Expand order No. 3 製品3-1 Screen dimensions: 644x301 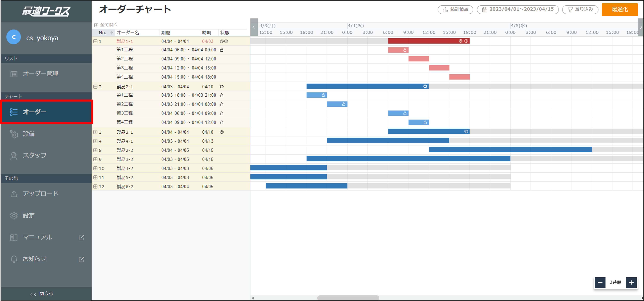point(95,132)
